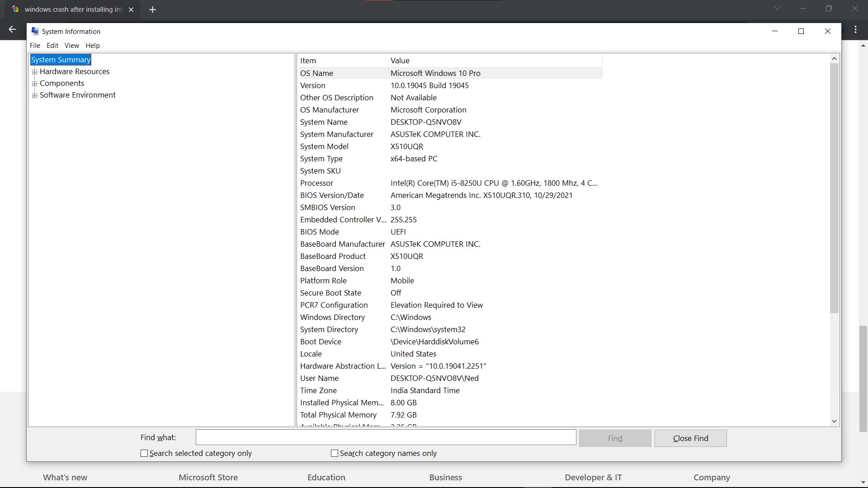The width and height of the screenshot is (868, 488).
Task: Click the scroll-up arrow in details pane
Action: point(834,59)
